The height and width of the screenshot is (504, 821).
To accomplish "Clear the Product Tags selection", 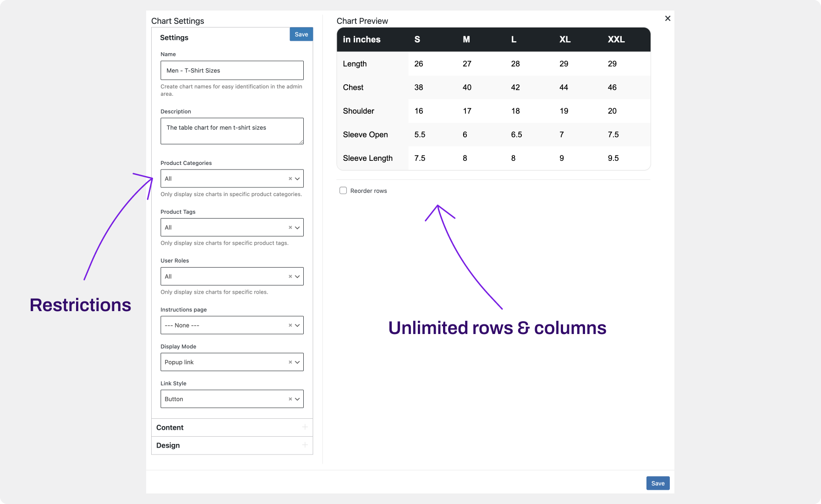I will 290,227.
